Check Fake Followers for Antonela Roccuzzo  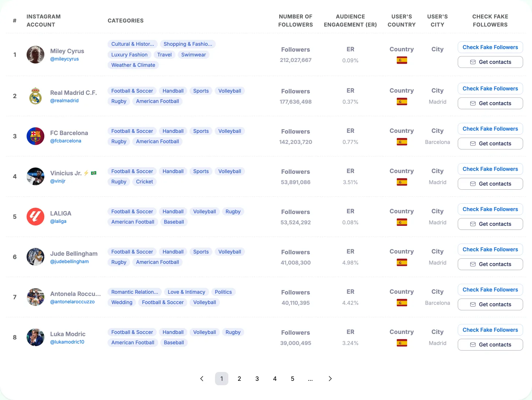(x=490, y=290)
